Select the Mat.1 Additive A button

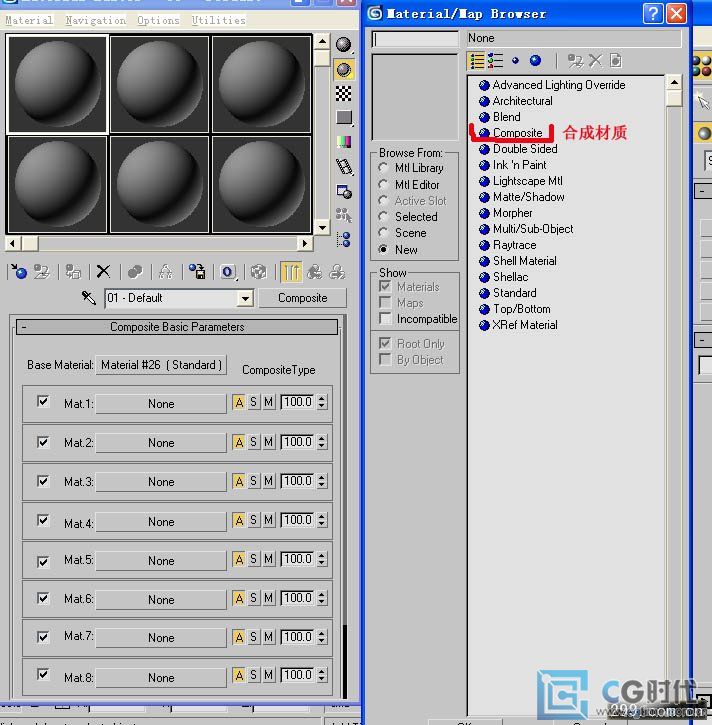tap(239, 402)
